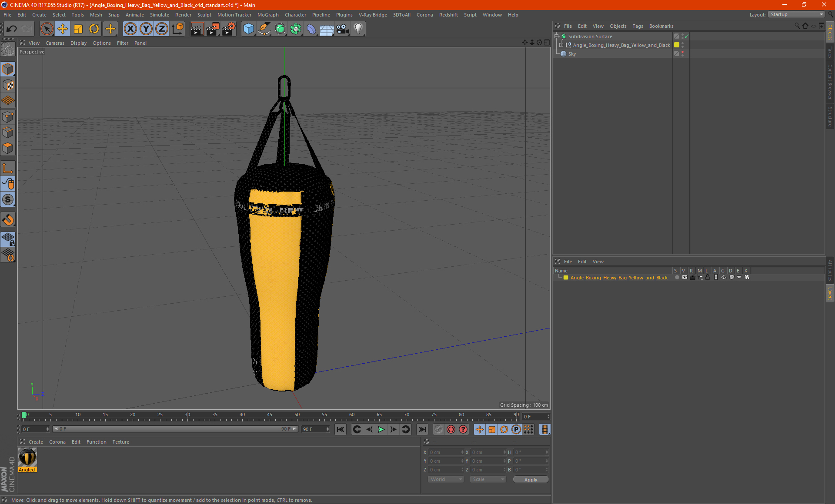Image resolution: width=835 pixels, height=504 pixels.
Task: Click Make Editable icon in left sidebar
Action: 8,50
